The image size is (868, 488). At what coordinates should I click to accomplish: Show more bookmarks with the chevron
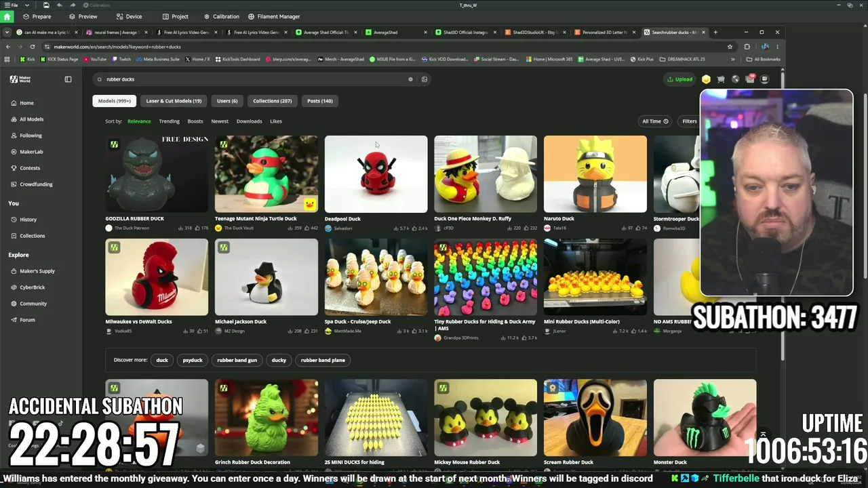(732, 59)
